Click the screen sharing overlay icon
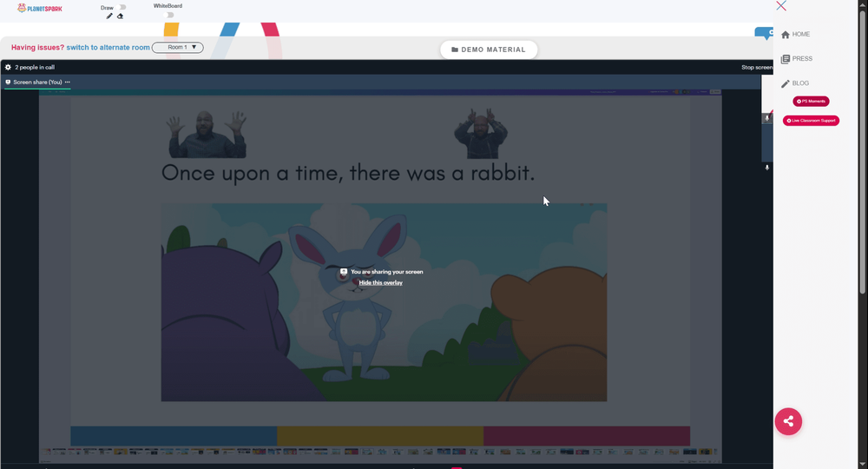868x469 pixels. (x=343, y=272)
